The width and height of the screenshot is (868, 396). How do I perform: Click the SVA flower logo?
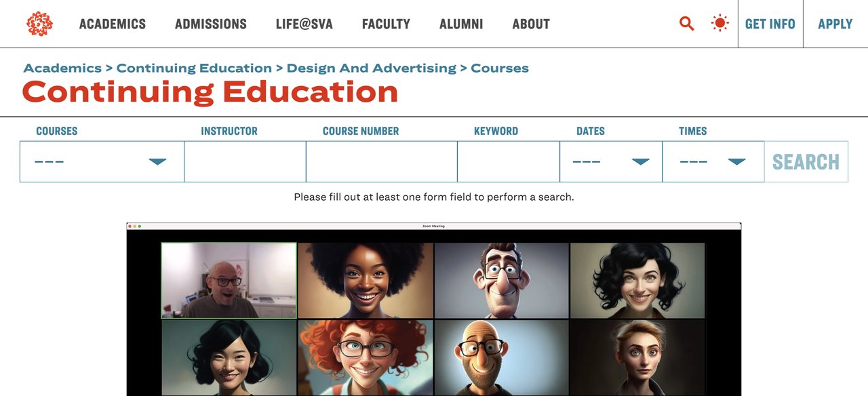(39, 24)
